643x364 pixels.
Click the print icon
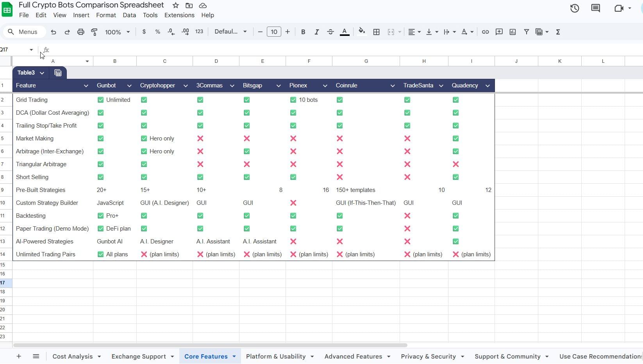pyautogui.click(x=80, y=32)
